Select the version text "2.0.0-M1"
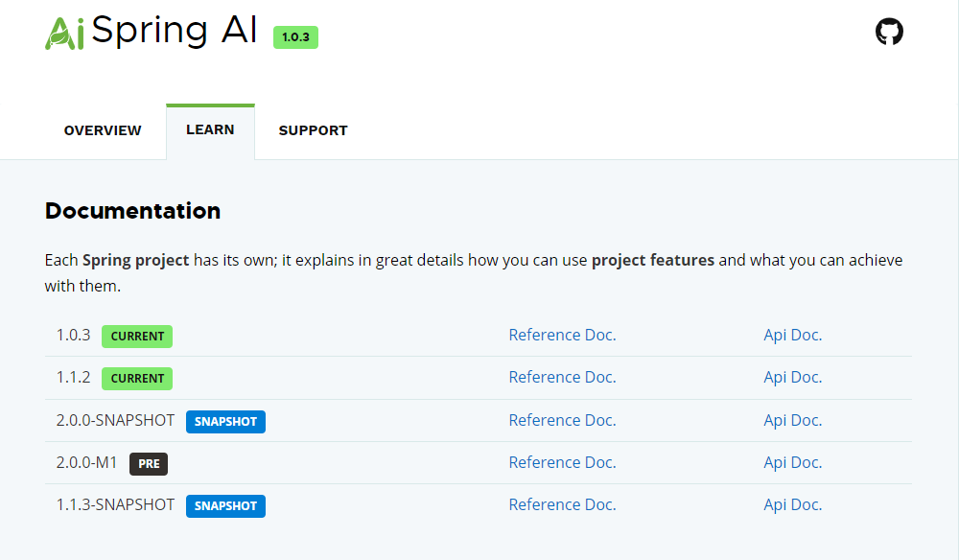This screenshot has height=560, width=959. (87, 463)
